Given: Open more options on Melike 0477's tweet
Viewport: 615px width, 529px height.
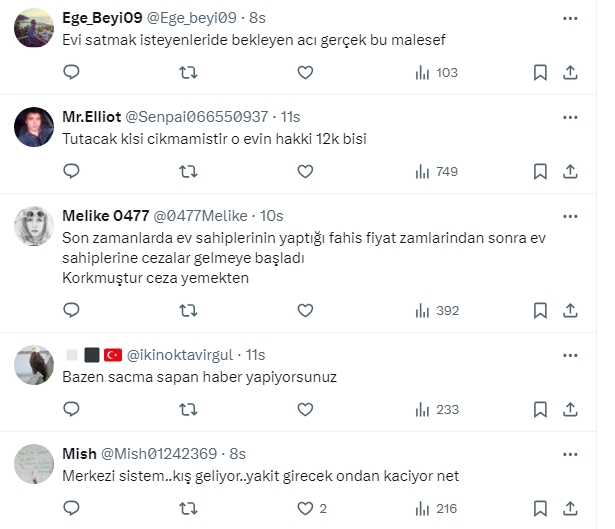Looking at the screenshot, I should [570, 215].
